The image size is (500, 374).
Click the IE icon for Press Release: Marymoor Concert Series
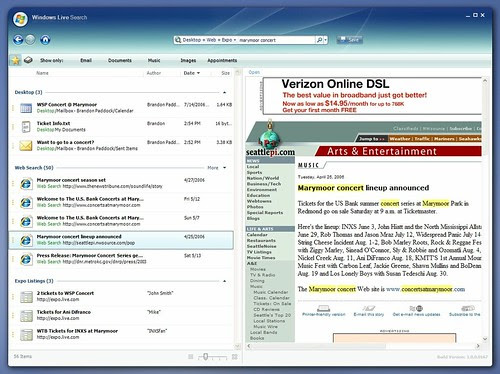point(26,259)
